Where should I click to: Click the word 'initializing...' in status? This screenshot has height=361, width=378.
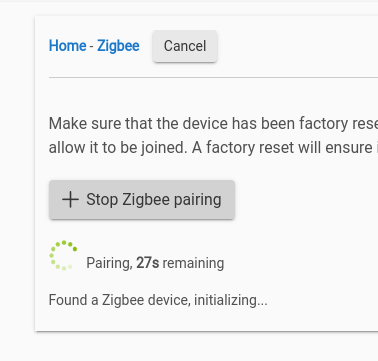[231, 300]
